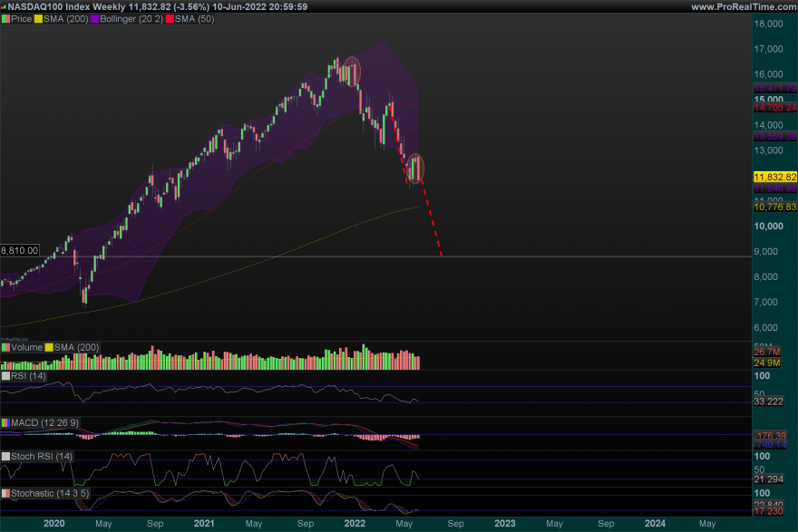Click the NASDAQ100 Index Weekly chart title

tap(66, 6)
